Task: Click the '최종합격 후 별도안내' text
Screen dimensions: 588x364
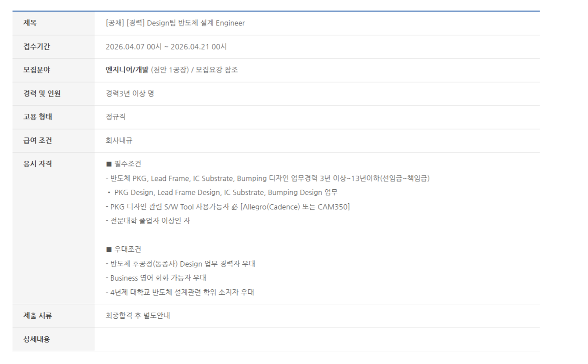Action: pyautogui.click(x=138, y=316)
